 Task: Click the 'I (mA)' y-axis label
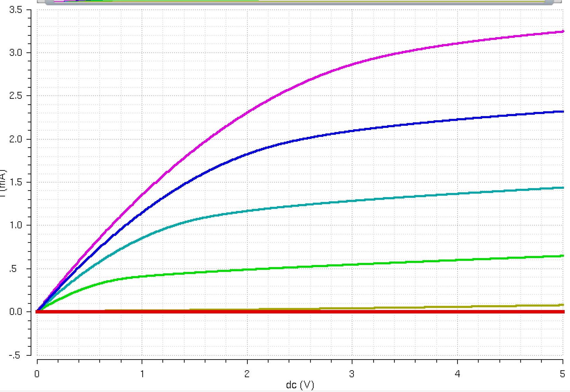point(3,183)
